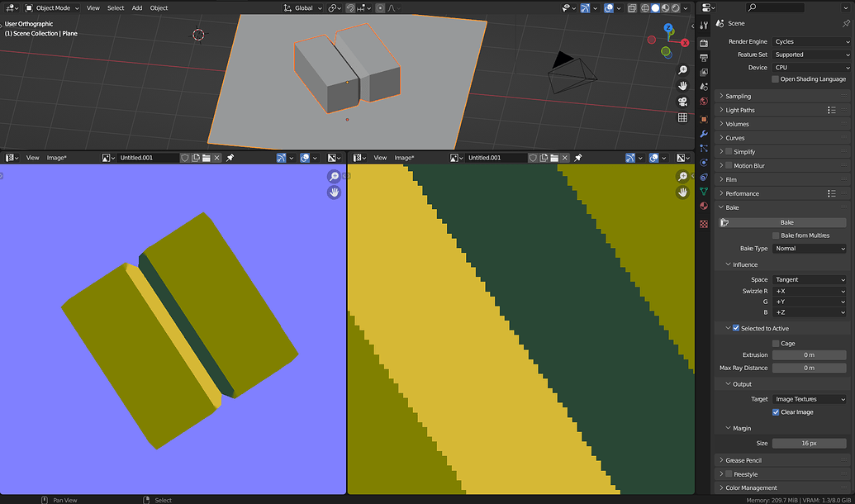This screenshot has width=855, height=504.
Task: Switch perspective/orthographic via grid icon
Action: click(x=682, y=117)
